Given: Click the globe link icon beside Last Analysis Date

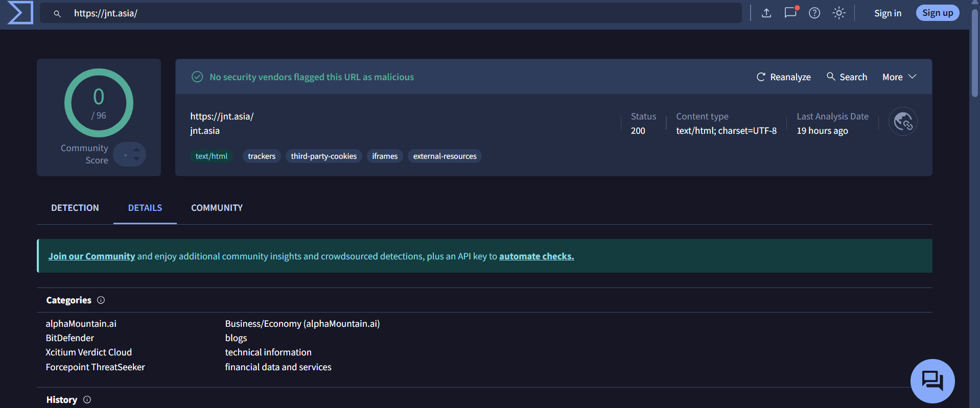Looking at the screenshot, I should tap(903, 122).
